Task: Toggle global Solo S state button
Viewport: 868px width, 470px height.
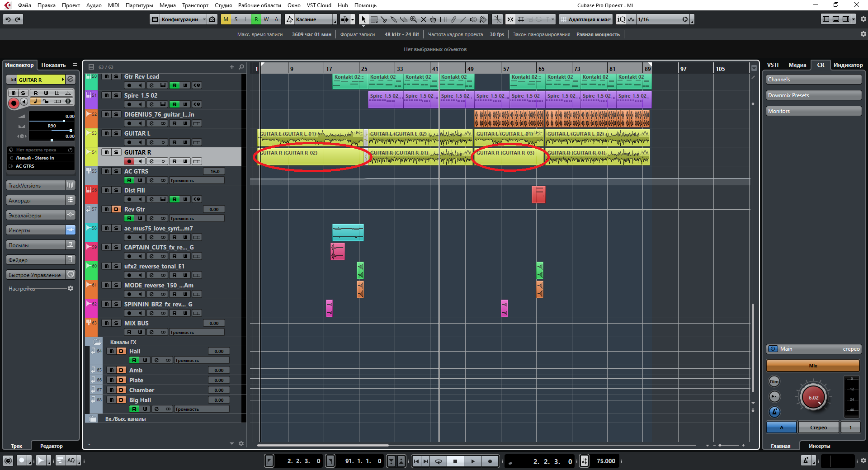Action: 236,19
